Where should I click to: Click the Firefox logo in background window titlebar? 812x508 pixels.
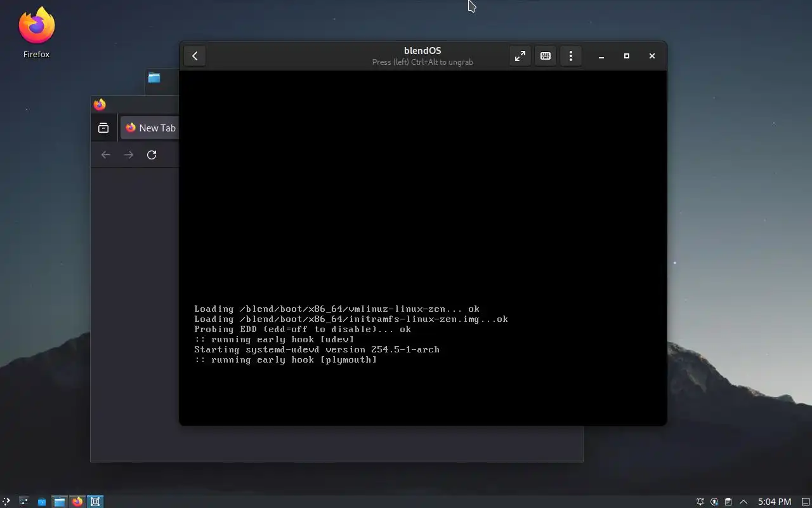[100, 105]
